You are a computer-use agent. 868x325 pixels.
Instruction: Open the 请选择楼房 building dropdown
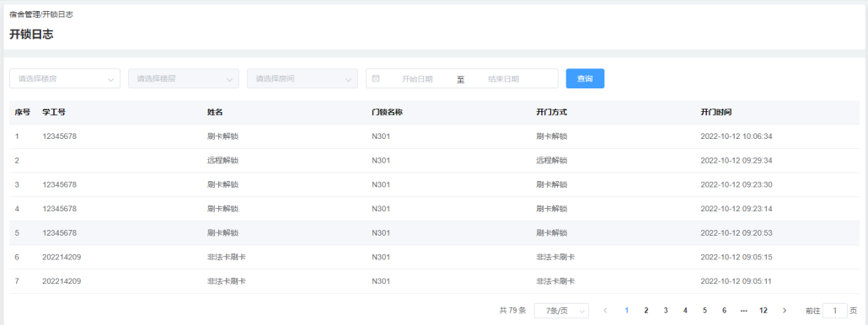coord(65,78)
